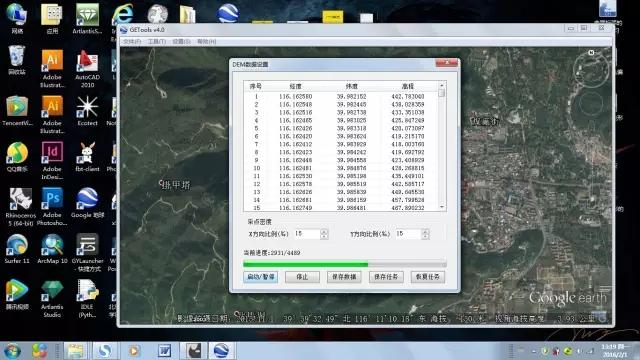Click the 保存数据 (Save Data) button

coord(344,277)
